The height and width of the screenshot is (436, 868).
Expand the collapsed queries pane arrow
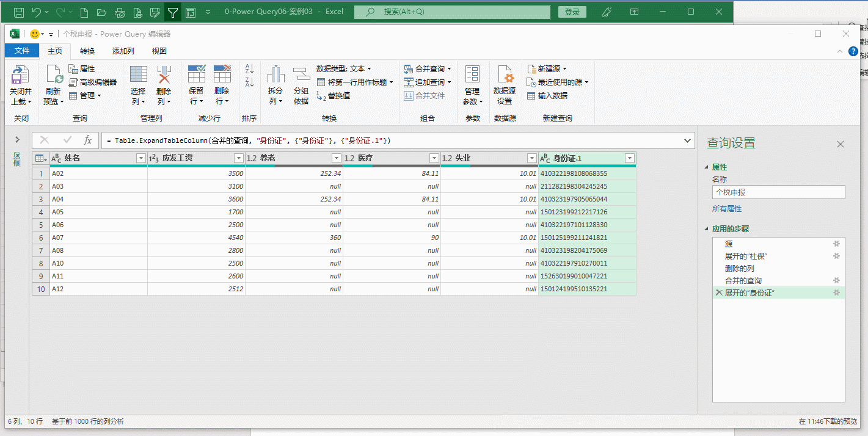tap(17, 140)
